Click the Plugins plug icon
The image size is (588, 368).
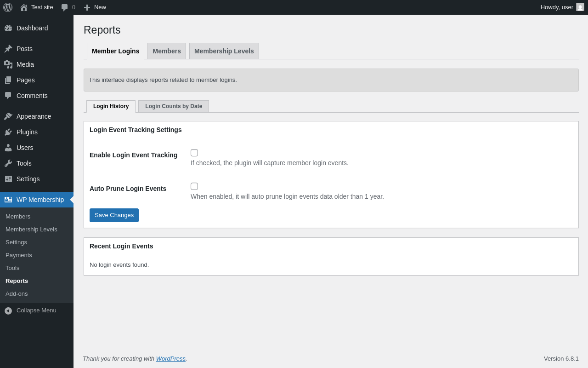8,132
